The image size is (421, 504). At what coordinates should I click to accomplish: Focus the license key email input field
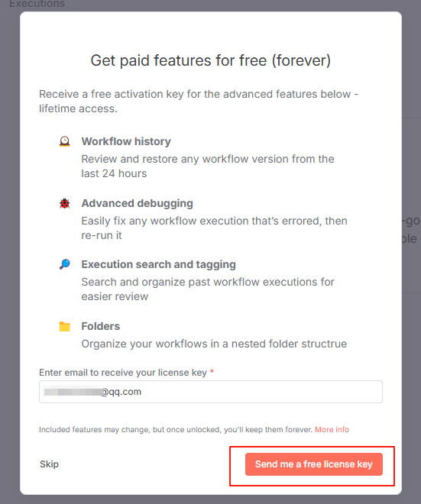[211, 392]
